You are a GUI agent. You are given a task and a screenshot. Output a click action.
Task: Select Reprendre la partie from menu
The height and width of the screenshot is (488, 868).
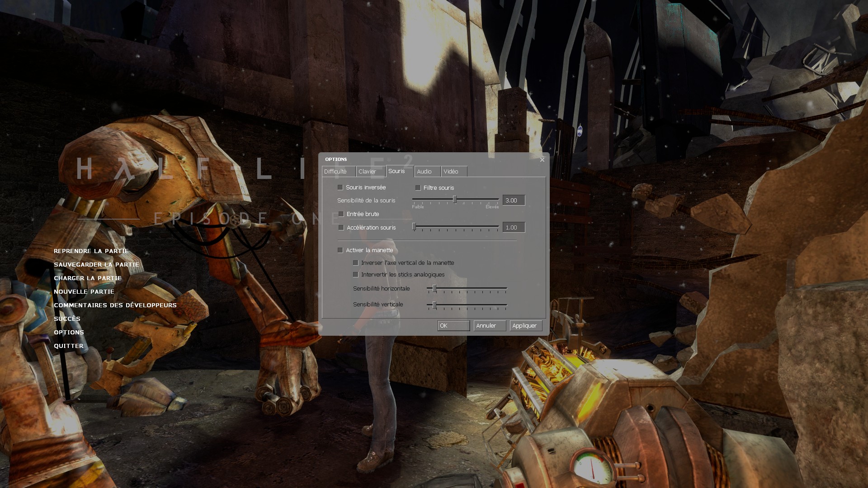tap(91, 251)
